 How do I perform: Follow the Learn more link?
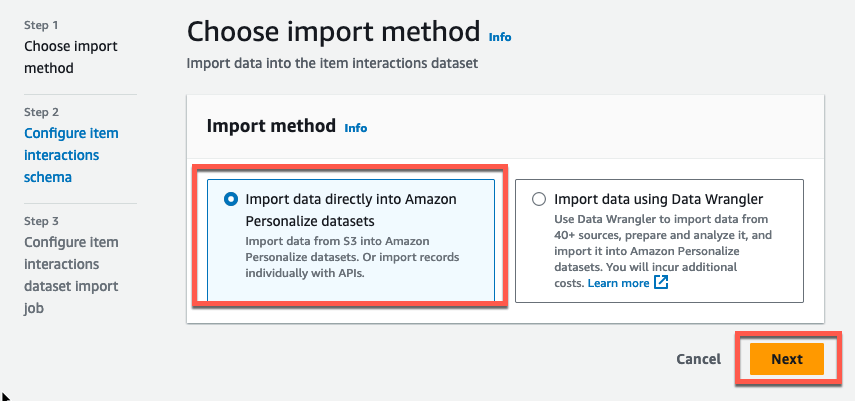click(x=618, y=283)
